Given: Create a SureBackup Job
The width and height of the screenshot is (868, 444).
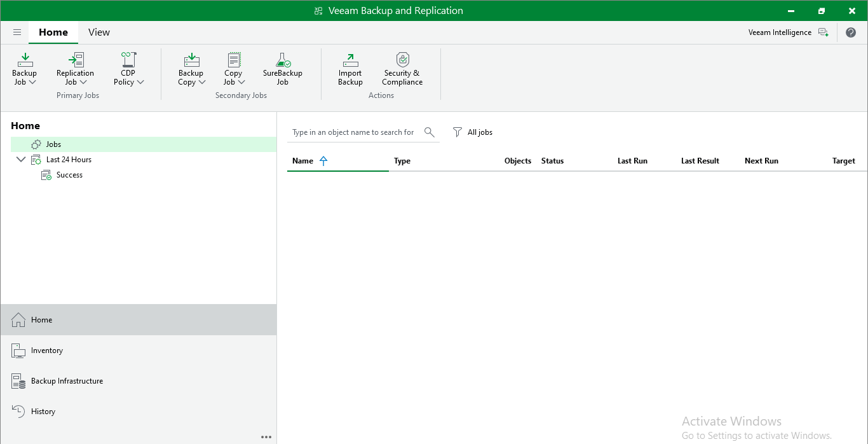Looking at the screenshot, I should tap(283, 69).
